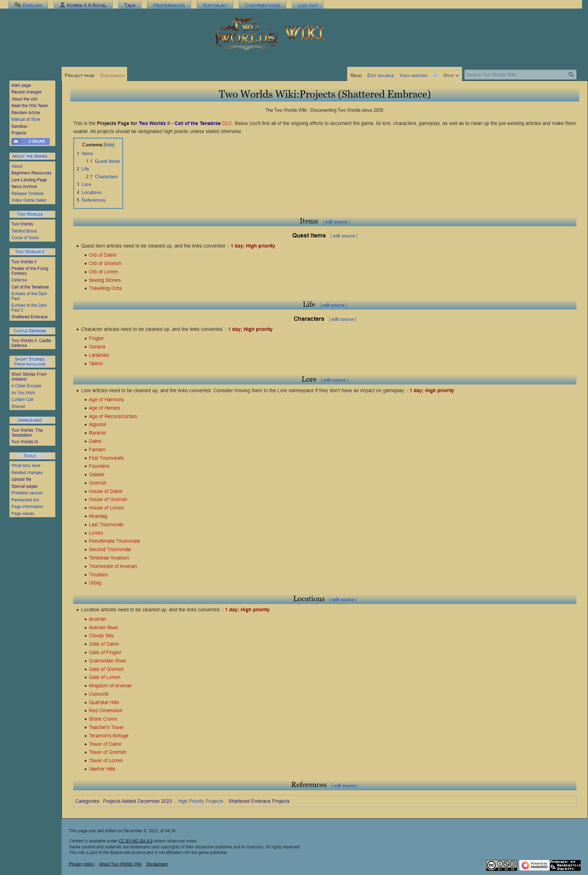Open Two Worlds III sidebar link
The width and height of the screenshot is (588, 875).
point(24,442)
